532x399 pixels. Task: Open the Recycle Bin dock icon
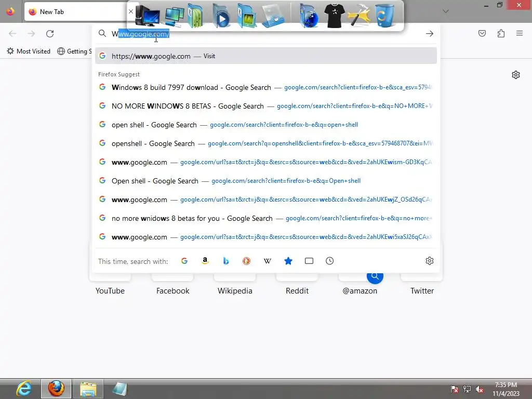point(384,15)
